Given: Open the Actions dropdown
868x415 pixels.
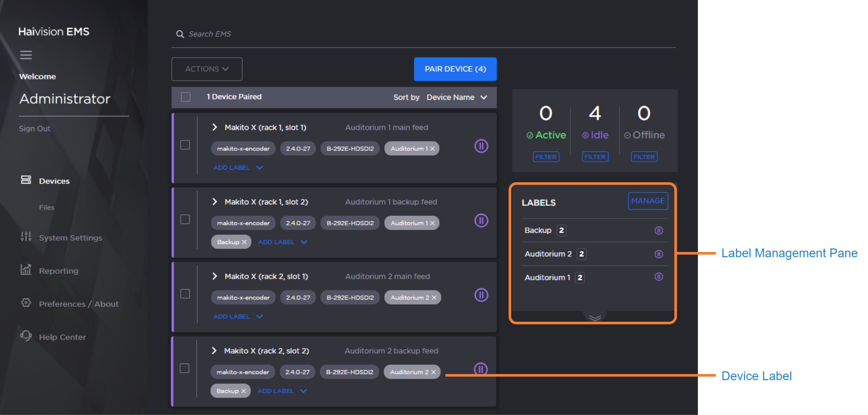Looking at the screenshot, I should point(207,69).
